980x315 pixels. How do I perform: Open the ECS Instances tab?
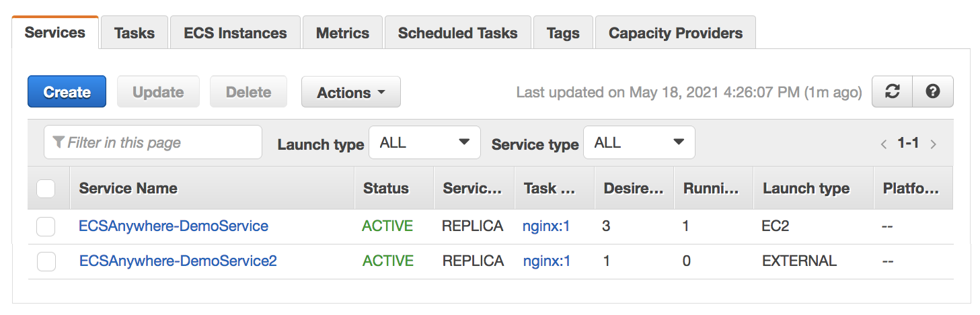pyautogui.click(x=235, y=33)
